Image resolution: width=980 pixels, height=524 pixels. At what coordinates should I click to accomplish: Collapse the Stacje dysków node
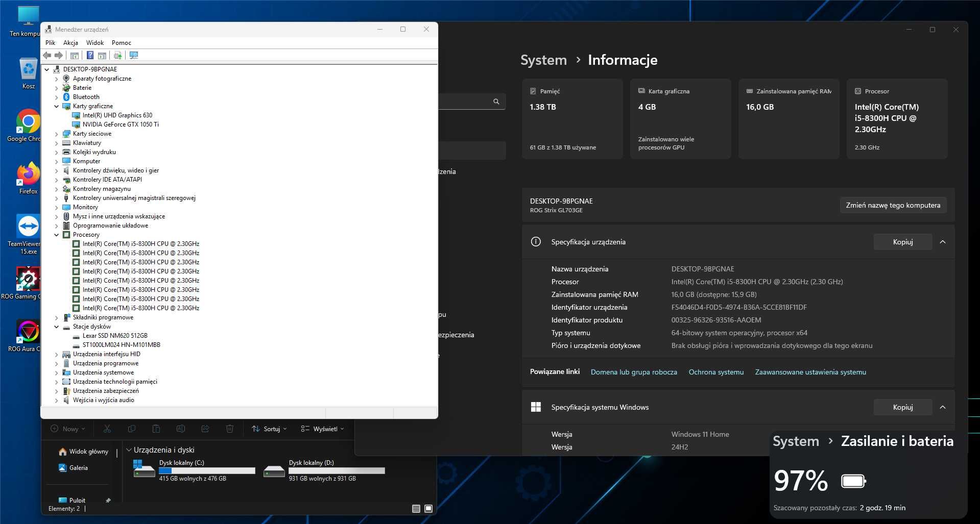click(x=57, y=327)
